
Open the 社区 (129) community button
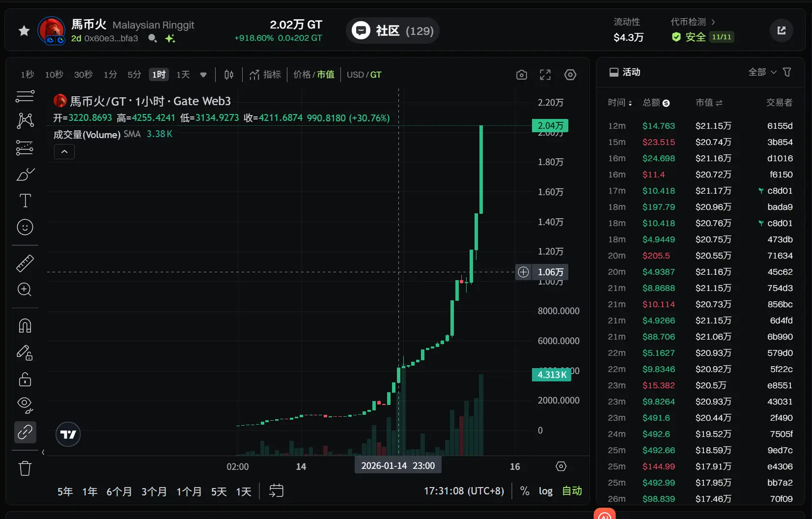392,30
